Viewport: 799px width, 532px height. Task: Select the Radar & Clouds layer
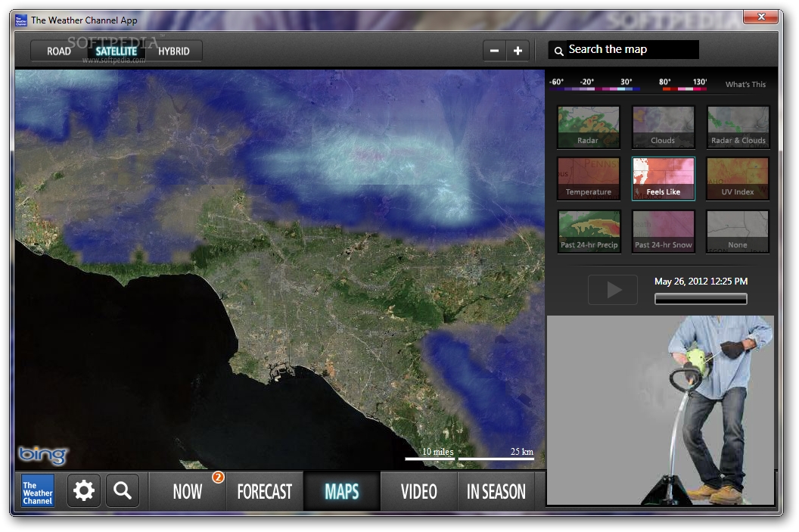[738, 127]
